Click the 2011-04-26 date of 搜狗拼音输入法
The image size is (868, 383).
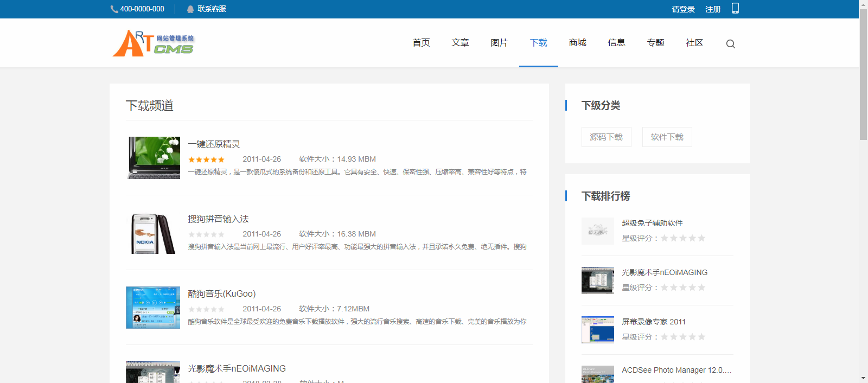[262, 234]
